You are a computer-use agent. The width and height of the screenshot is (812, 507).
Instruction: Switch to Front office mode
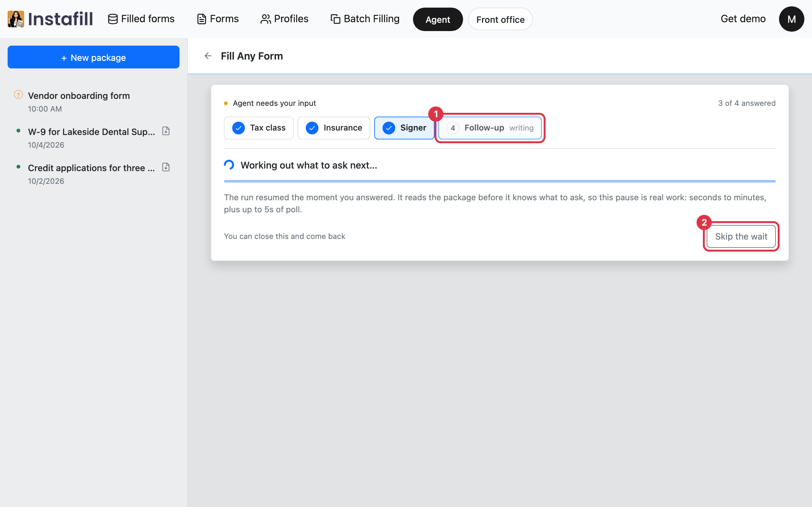pyautogui.click(x=500, y=19)
